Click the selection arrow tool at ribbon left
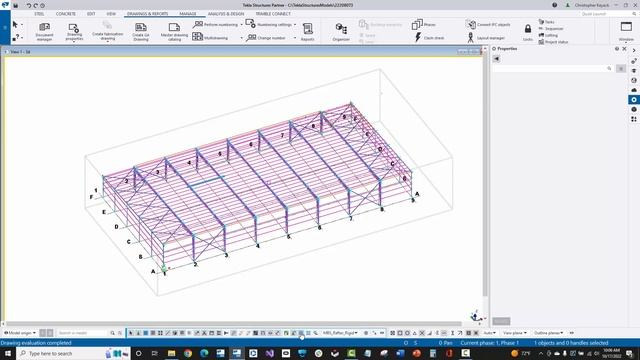640x360 pixels. tap(15, 24)
